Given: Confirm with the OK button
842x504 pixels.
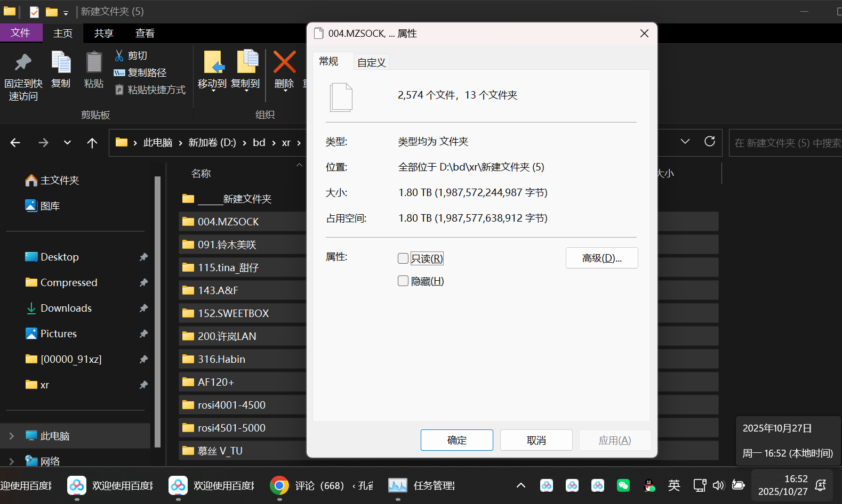Looking at the screenshot, I should pos(456,440).
